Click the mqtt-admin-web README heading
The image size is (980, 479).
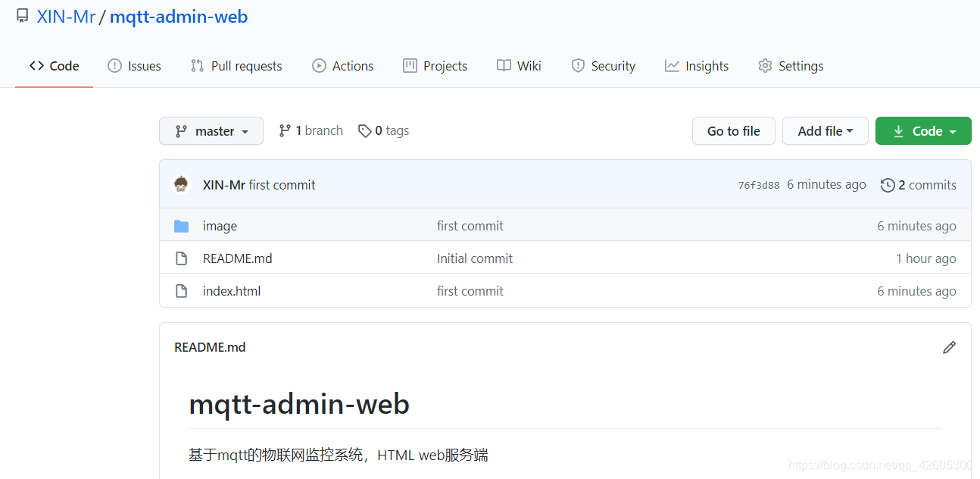point(299,404)
